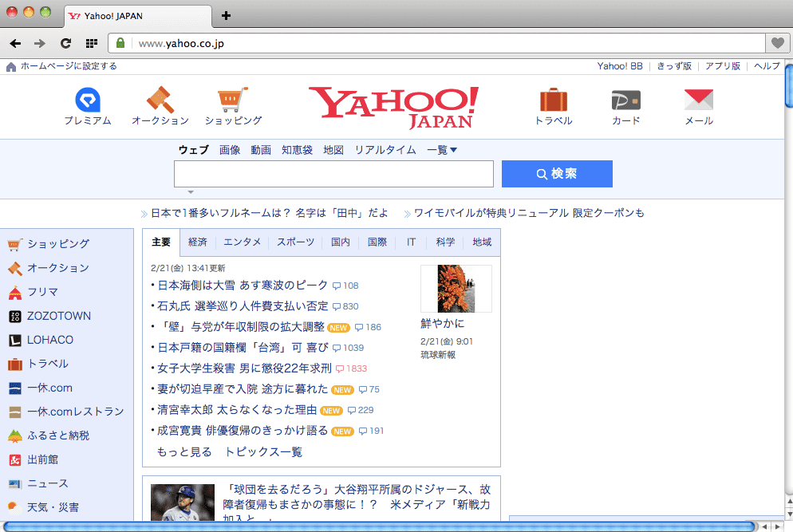
Task: Open the アプリ版 link
Action: (723, 66)
